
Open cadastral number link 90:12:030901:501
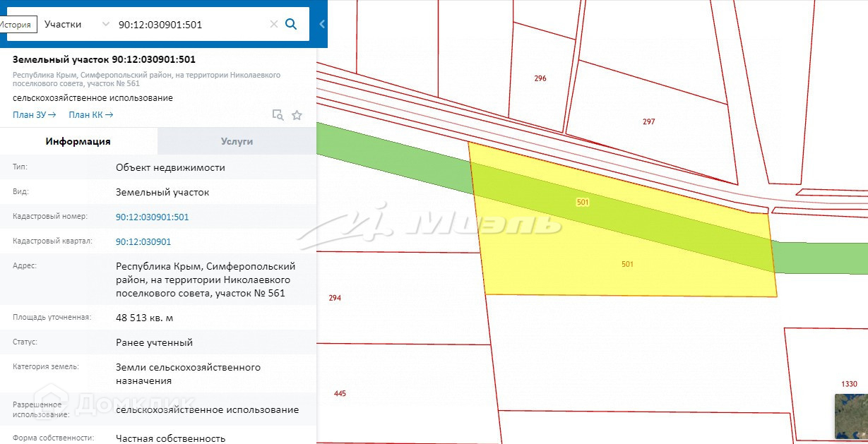click(x=152, y=217)
